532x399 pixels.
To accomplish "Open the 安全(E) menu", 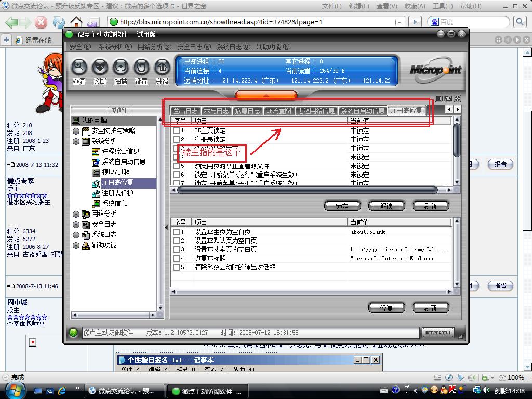I will pyautogui.click(x=80, y=47).
